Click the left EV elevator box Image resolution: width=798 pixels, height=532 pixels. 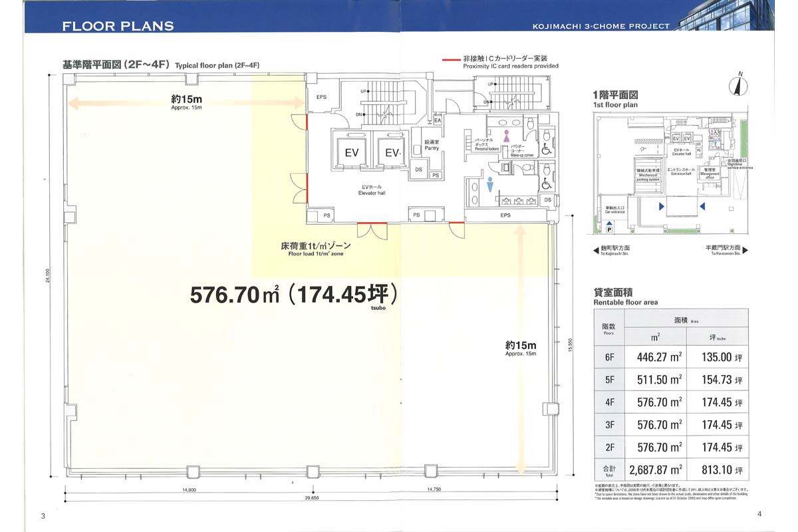[x=352, y=153]
